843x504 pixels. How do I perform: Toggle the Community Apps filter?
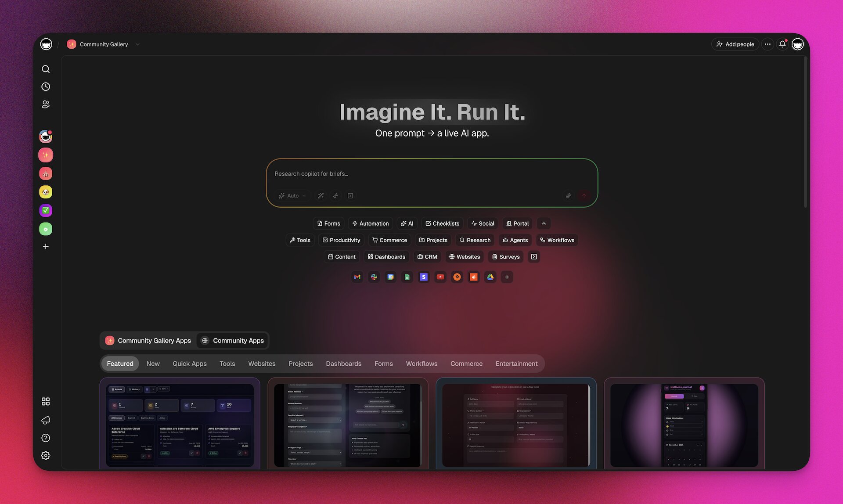pyautogui.click(x=232, y=340)
